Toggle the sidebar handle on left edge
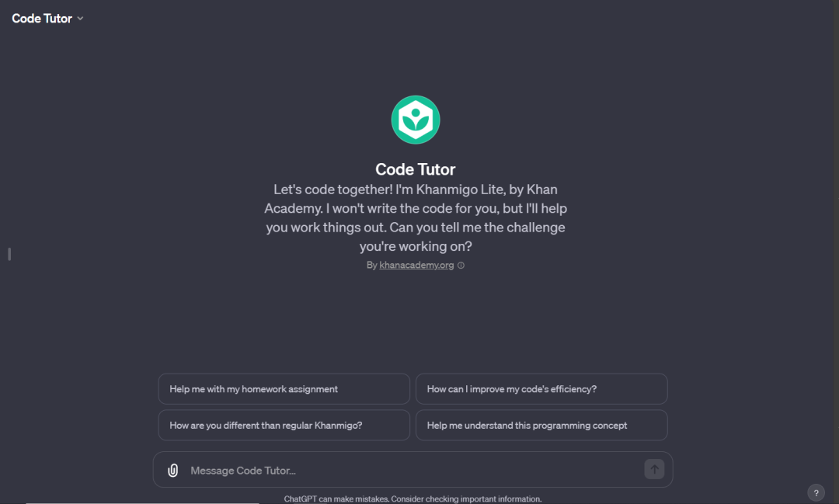Viewport: 839px width, 504px height. (x=9, y=254)
